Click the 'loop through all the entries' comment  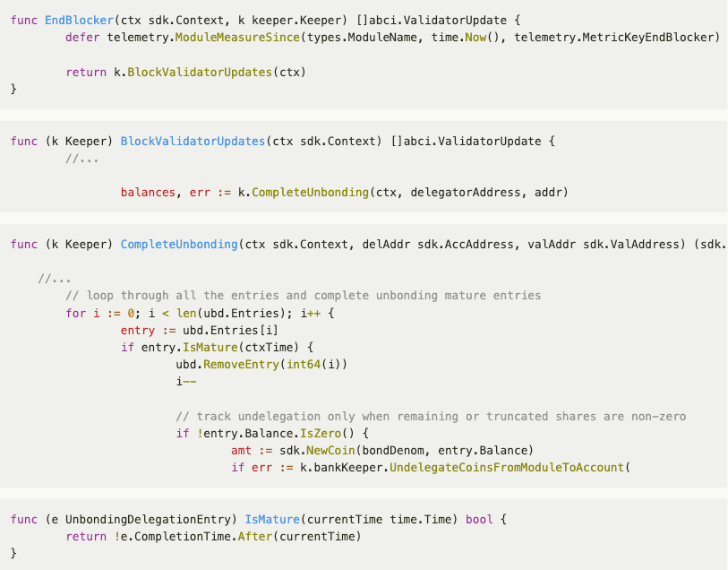(x=304, y=296)
